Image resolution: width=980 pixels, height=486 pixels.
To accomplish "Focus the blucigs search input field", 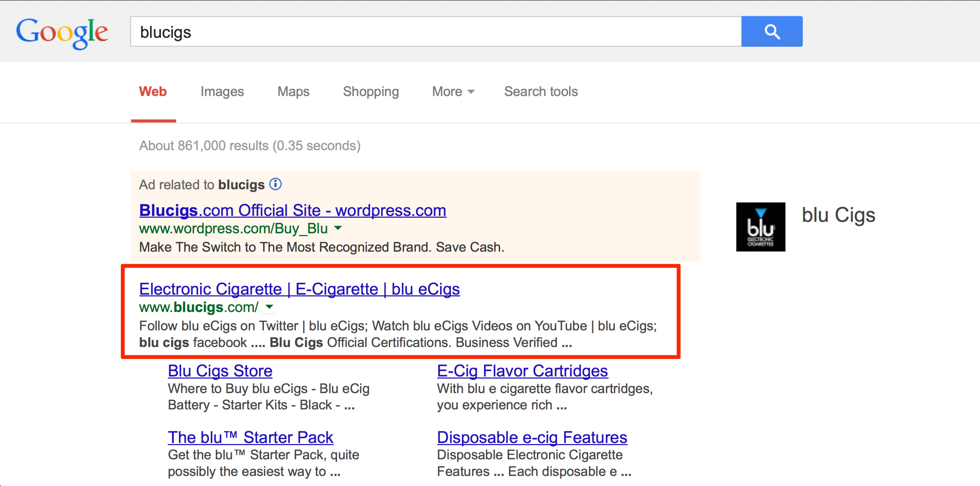I will pyautogui.click(x=436, y=32).
